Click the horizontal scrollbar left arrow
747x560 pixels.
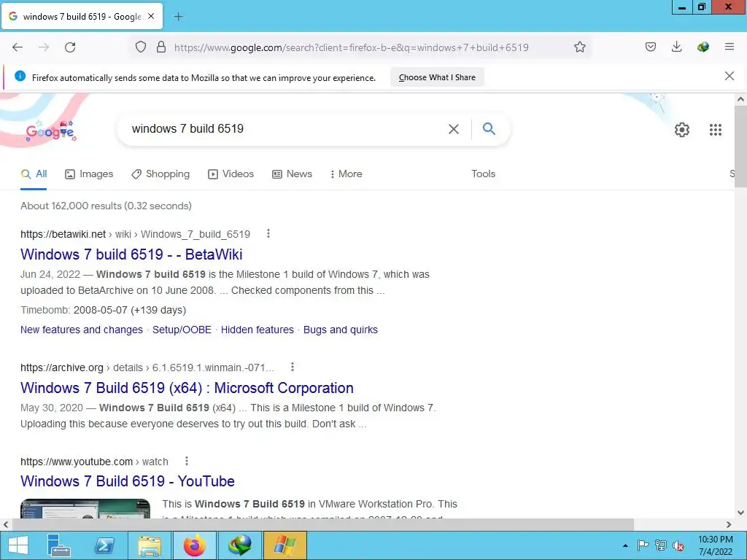[x=6, y=524]
